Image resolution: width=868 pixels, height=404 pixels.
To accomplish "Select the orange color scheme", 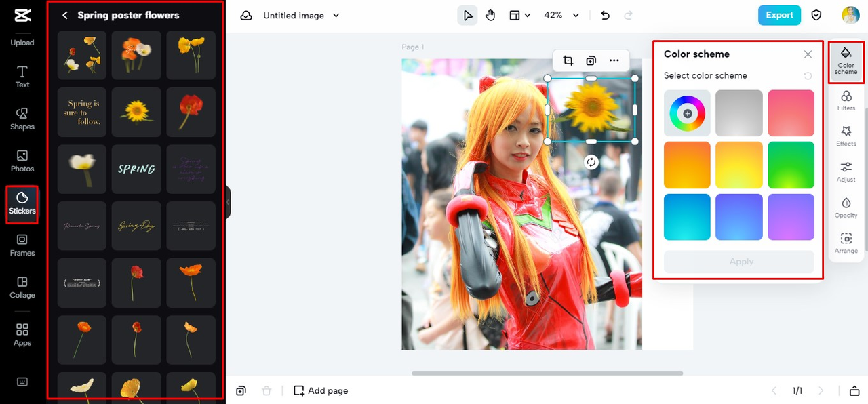I will click(687, 165).
